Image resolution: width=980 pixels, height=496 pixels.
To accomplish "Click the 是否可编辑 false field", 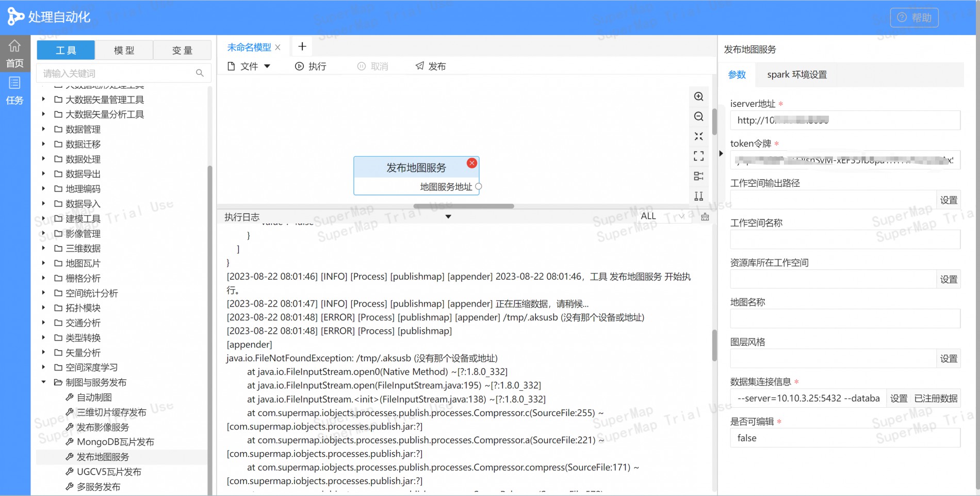I will coord(845,438).
